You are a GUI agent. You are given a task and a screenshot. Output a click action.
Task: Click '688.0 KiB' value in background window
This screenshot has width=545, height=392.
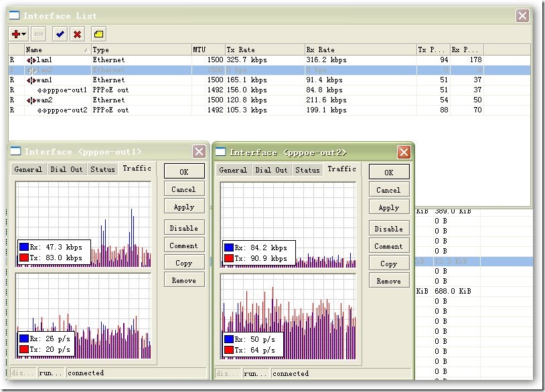pyautogui.click(x=453, y=291)
